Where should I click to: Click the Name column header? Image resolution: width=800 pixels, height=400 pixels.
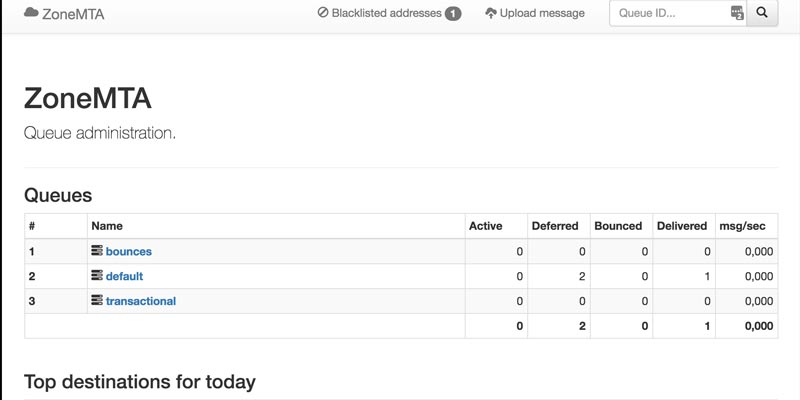(x=107, y=226)
